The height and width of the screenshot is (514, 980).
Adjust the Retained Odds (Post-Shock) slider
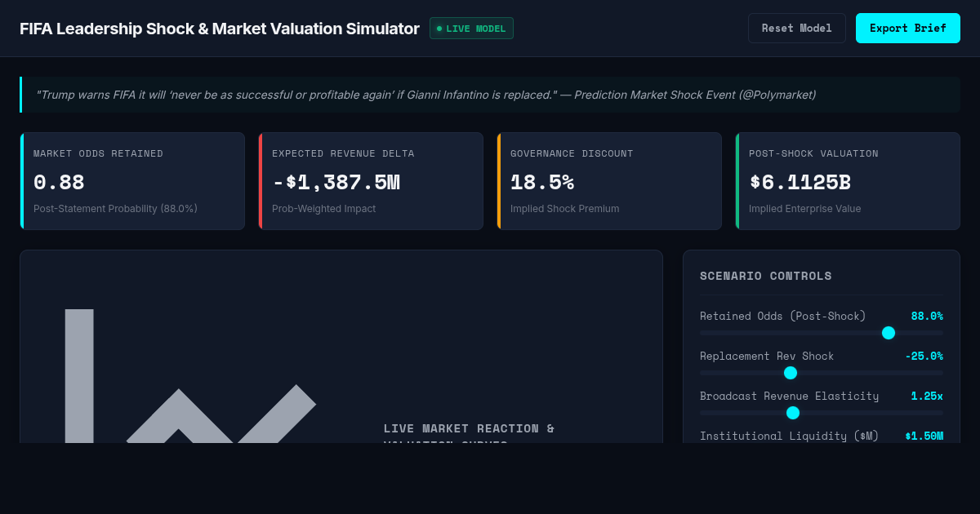[x=822, y=333]
